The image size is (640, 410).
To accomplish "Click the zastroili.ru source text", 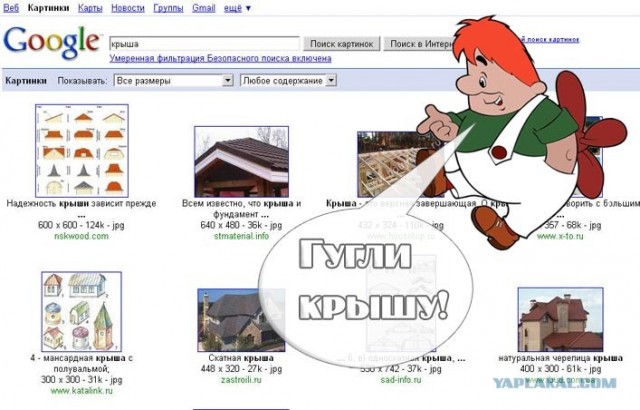I will click(241, 380).
